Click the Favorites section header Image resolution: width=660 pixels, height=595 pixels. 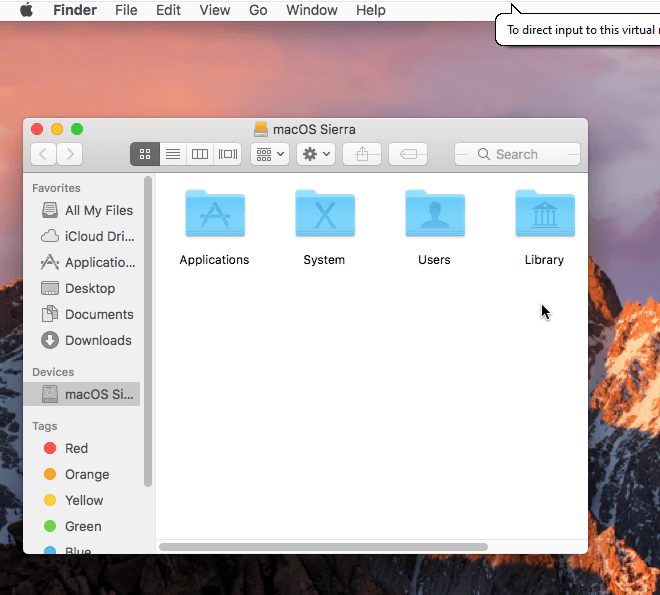tap(56, 188)
